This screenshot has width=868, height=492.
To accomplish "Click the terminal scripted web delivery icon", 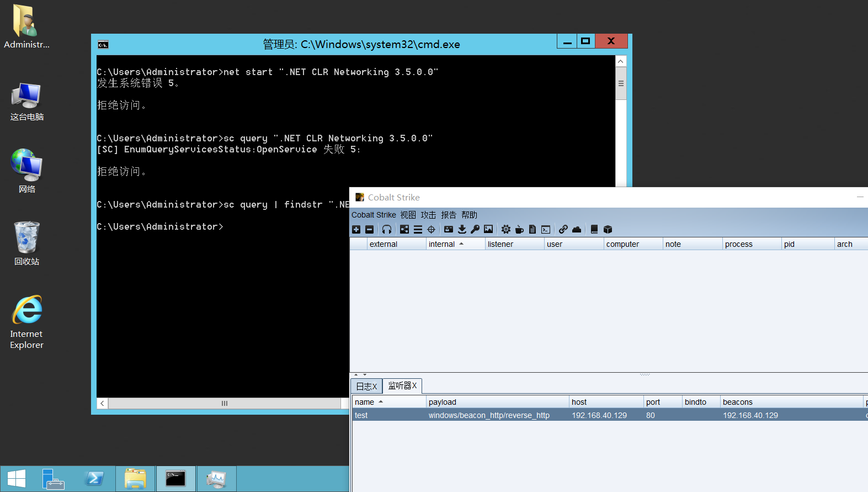I will click(x=546, y=229).
